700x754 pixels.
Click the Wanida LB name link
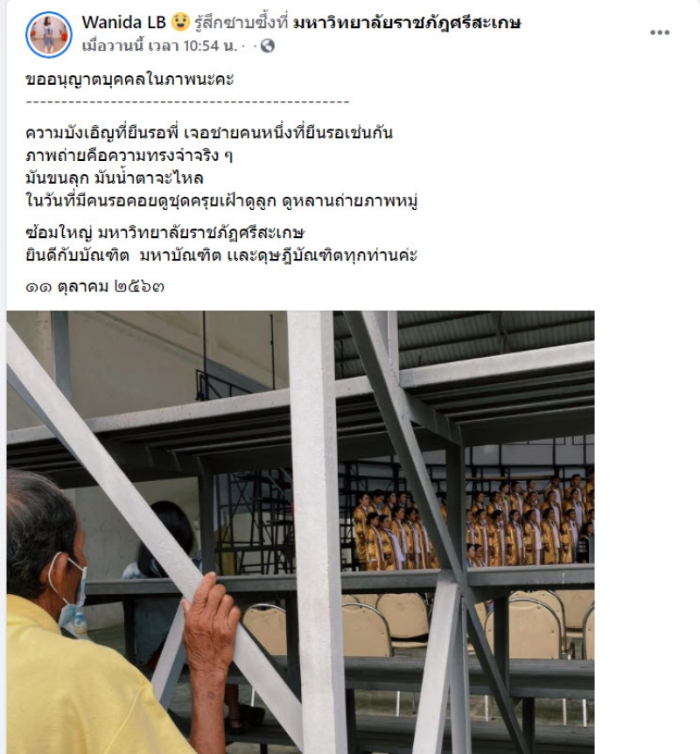(x=123, y=22)
